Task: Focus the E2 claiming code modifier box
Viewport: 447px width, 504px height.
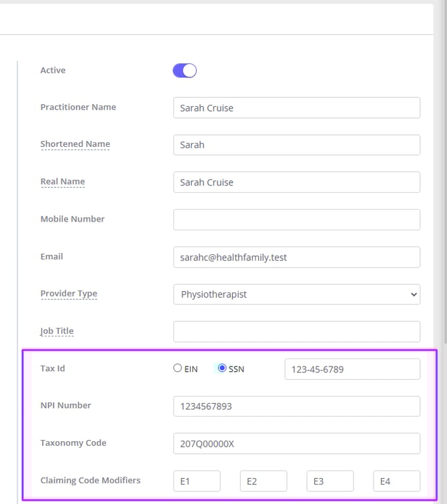Action: click(263, 481)
